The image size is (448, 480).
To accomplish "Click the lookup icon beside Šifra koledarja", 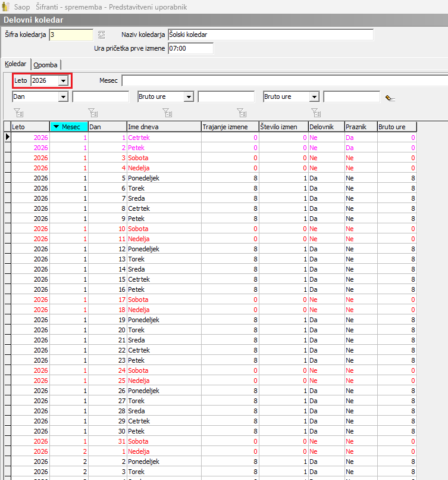I will [102, 35].
